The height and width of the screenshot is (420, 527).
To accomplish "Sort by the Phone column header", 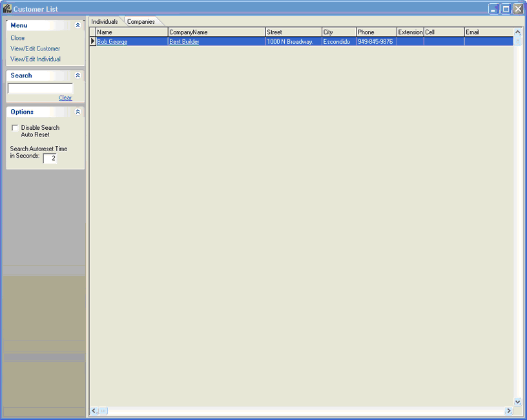I will point(376,32).
